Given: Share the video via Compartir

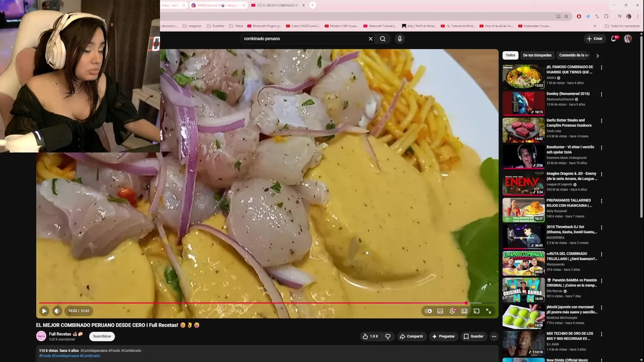Looking at the screenshot, I should (x=411, y=336).
